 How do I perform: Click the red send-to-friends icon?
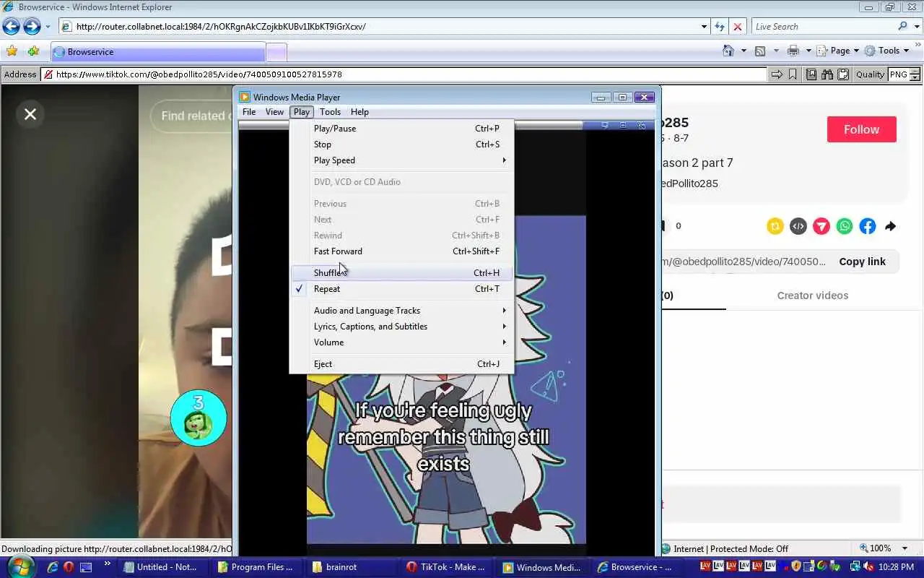pos(821,226)
